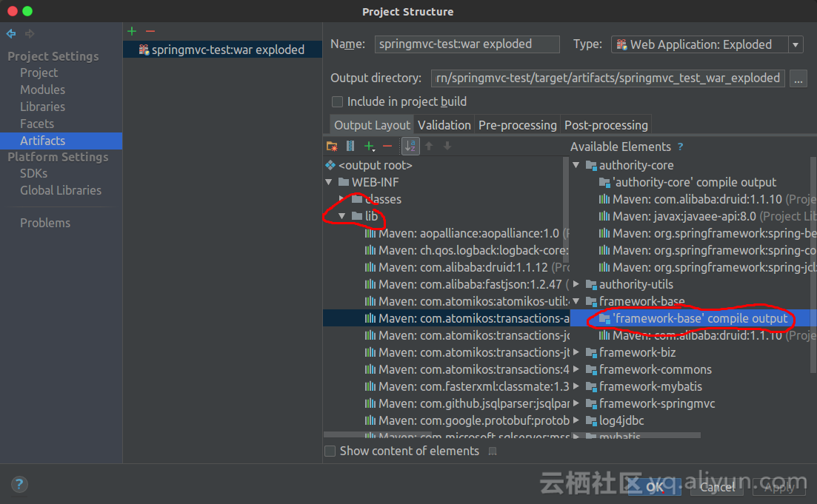Switch to Output Layout tab
The width and height of the screenshot is (817, 504).
point(372,125)
